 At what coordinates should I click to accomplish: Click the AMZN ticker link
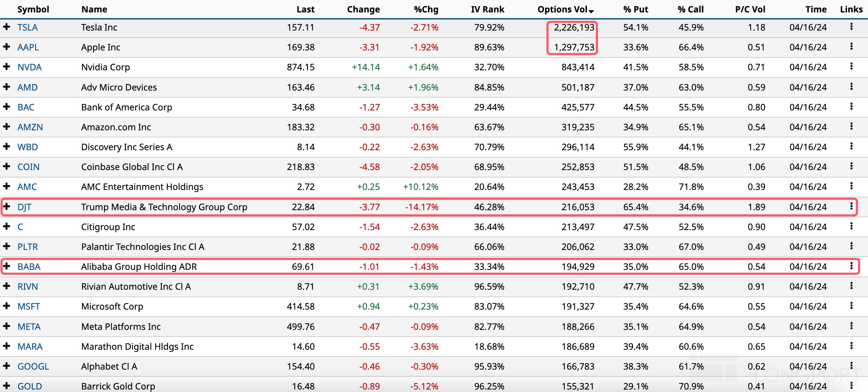pos(30,127)
